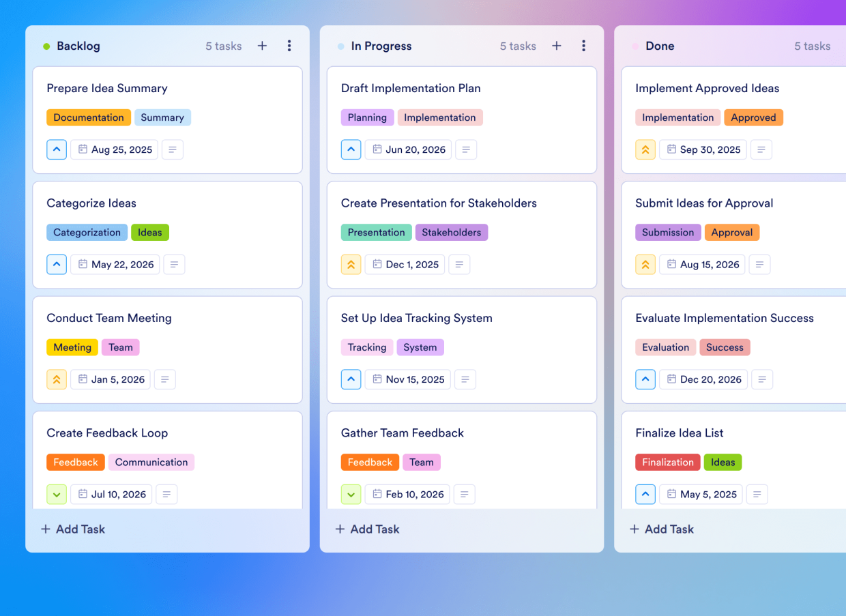This screenshot has width=846, height=616.
Task: Toggle high priority on Conduct Team Meeting
Action: [x=57, y=379]
